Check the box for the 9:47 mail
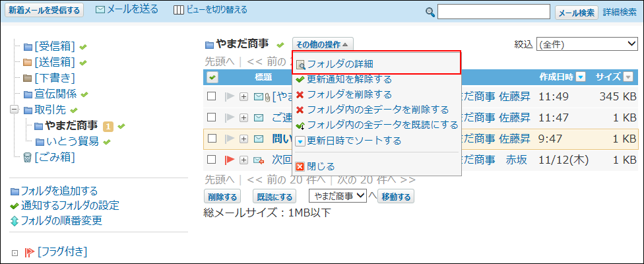 click(x=212, y=139)
